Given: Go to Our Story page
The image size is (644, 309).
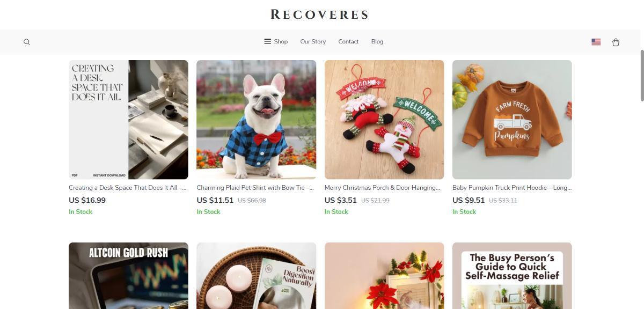Looking at the screenshot, I should coord(313,41).
